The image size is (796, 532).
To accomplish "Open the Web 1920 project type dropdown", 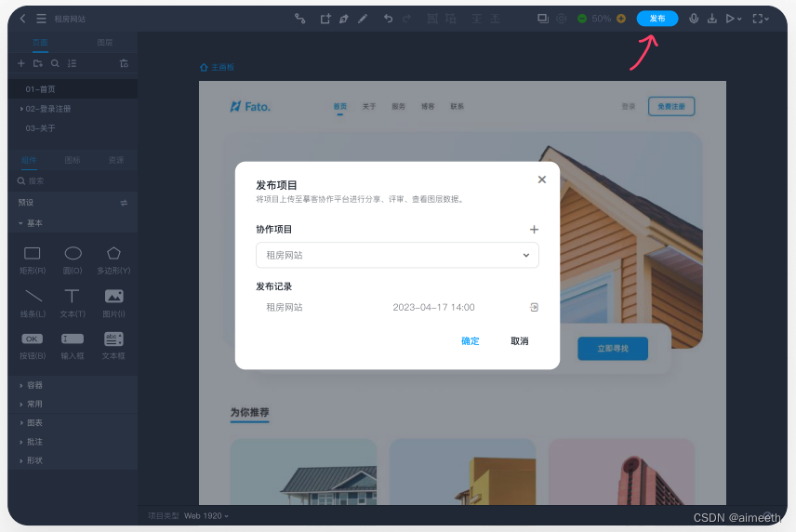I will (206, 516).
